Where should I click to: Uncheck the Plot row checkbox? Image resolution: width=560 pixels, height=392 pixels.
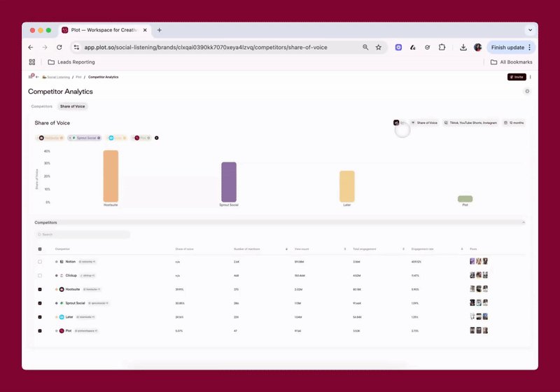(40, 331)
